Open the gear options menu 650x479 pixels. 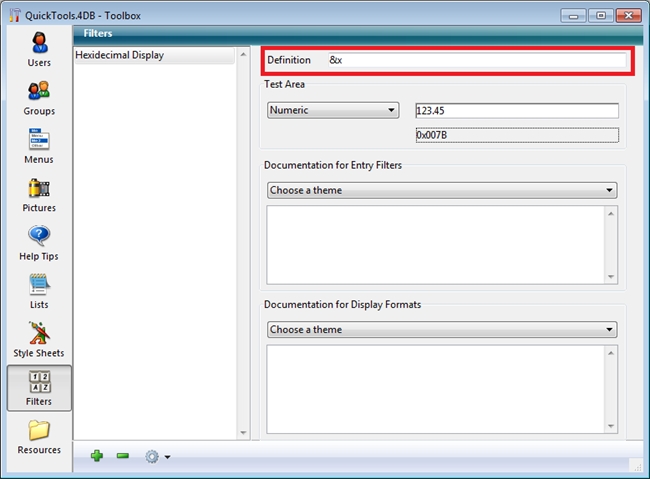click(x=156, y=456)
